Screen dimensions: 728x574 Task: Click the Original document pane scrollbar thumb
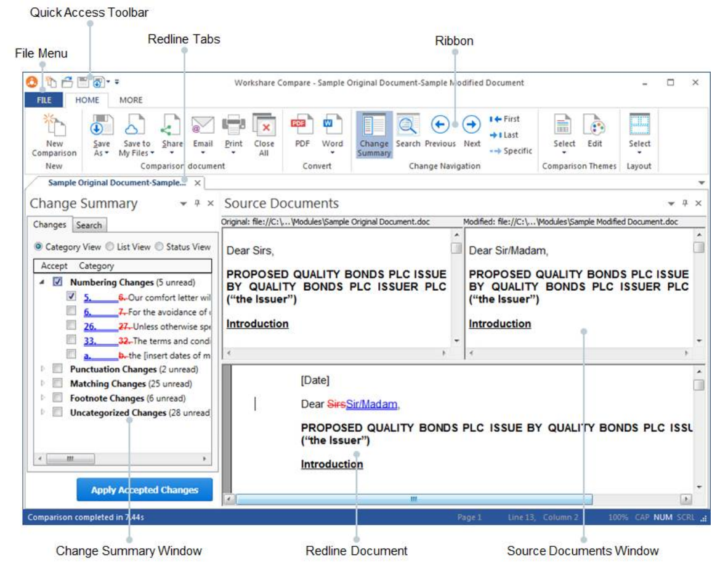[456, 248]
